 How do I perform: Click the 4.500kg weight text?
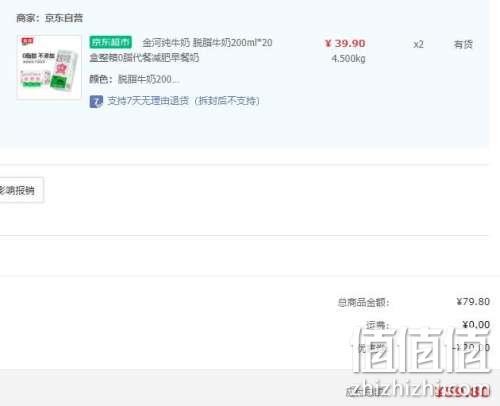point(348,59)
